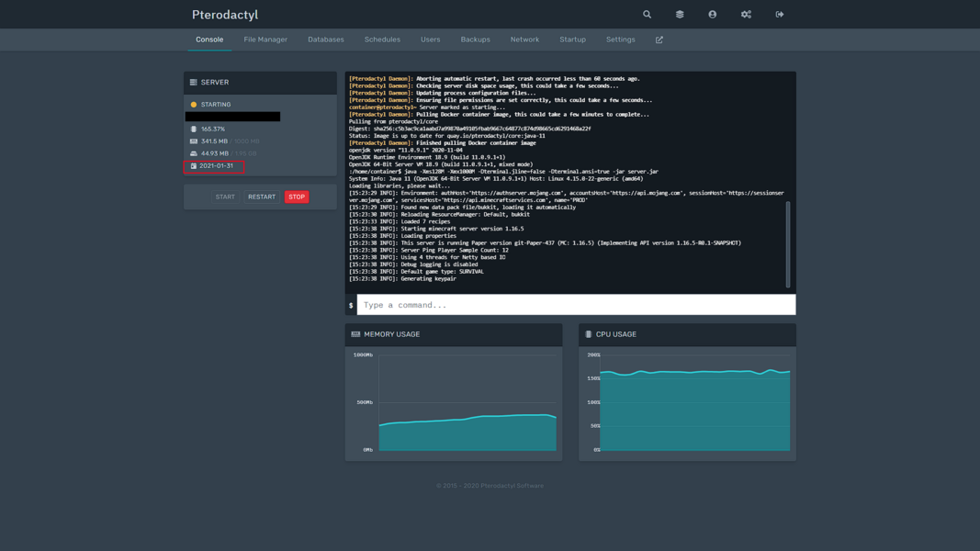The width and height of the screenshot is (980, 551).
Task: Go to the Schedules tab
Action: pyautogui.click(x=382, y=39)
